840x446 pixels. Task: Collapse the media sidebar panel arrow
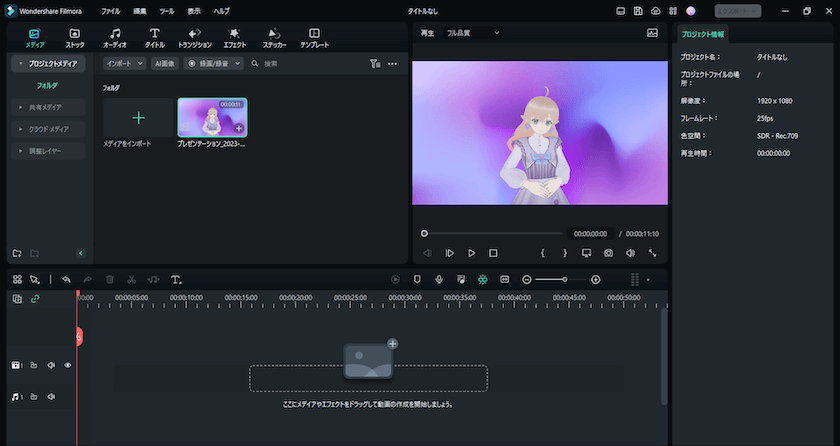click(x=81, y=253)
